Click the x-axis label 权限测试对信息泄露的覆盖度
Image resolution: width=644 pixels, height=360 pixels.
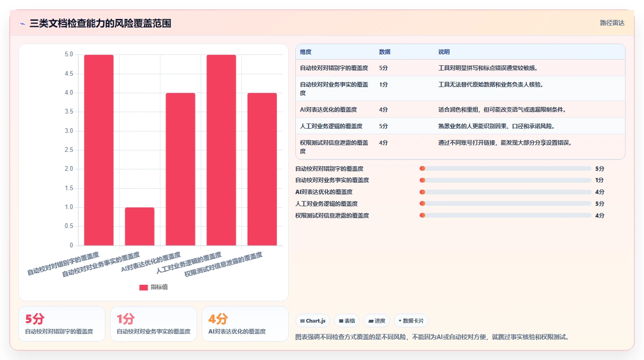pos(223,264)
